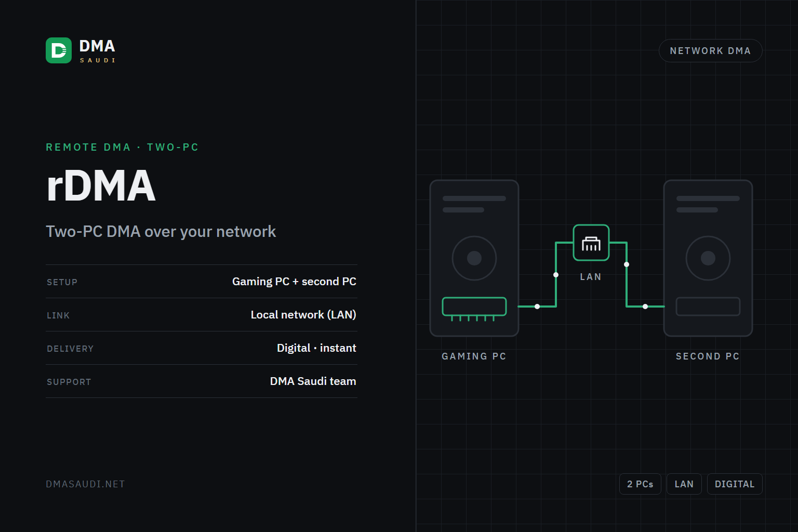Click the Gaming PC tower illustration

point(474,258)
